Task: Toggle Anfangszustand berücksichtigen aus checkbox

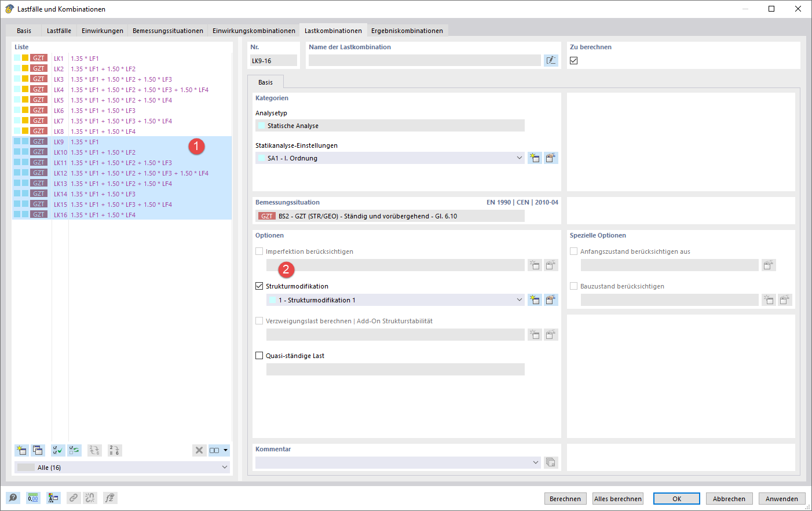Action: click(x=574, y=251)
